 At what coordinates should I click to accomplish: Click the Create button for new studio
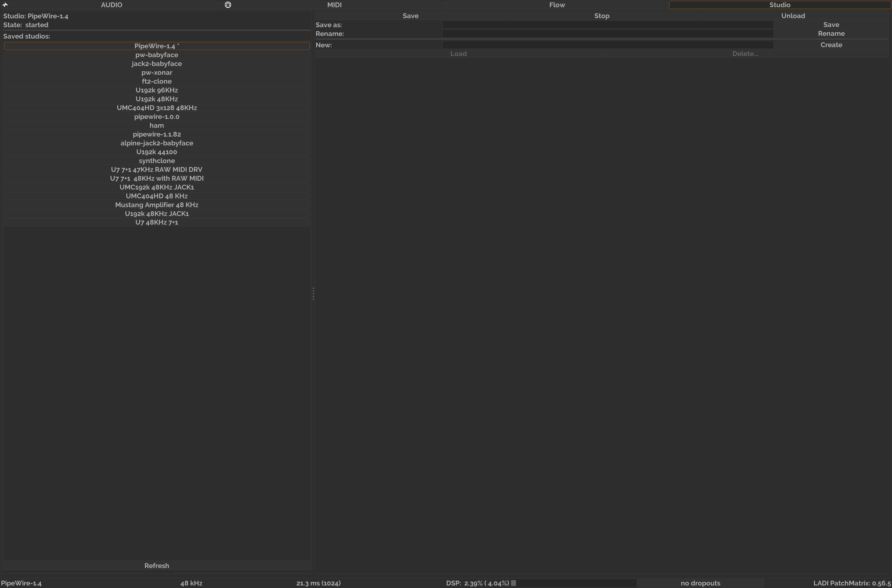click(x=831, y=45)
